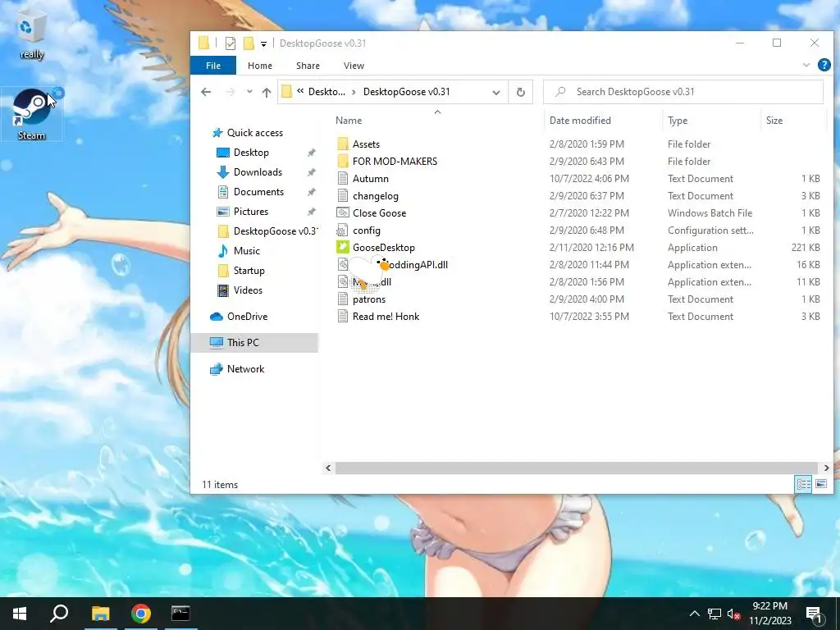
Task: Click the 221 KB size cell
Action: point(806,248)
